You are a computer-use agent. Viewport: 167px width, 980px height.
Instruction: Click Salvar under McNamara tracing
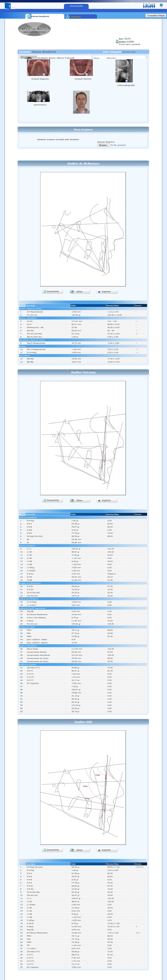tap(79, 291)
